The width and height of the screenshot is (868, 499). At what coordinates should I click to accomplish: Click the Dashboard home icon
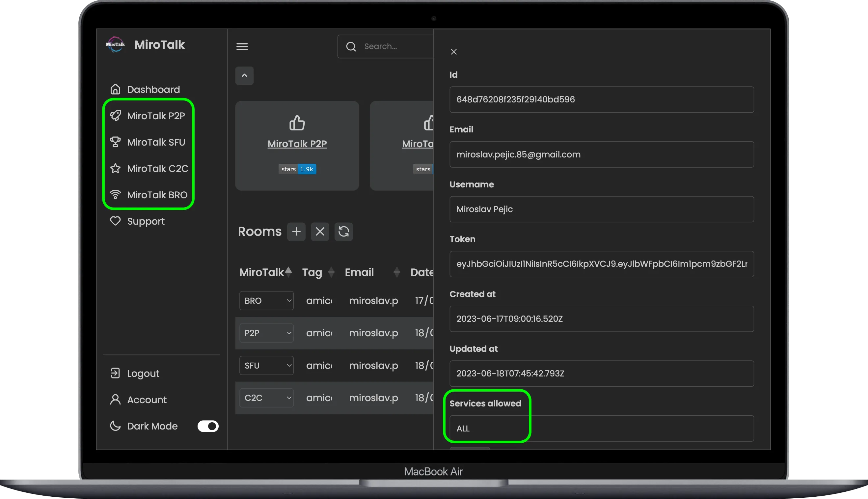point(116,89)
